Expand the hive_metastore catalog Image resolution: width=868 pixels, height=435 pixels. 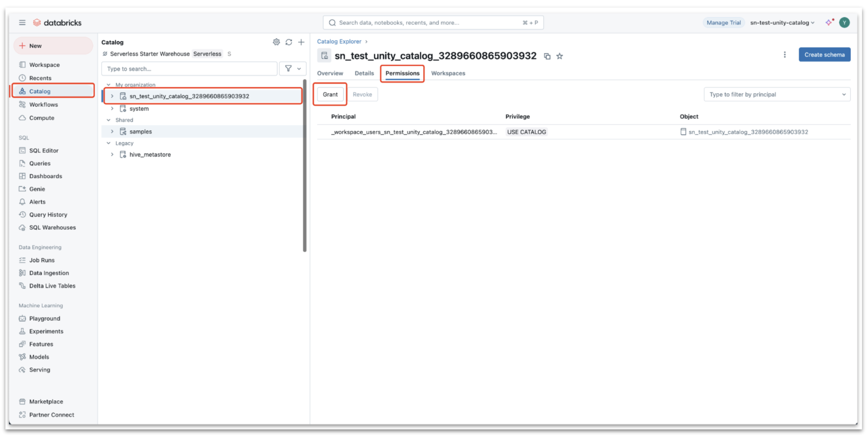tap(112, 155)
